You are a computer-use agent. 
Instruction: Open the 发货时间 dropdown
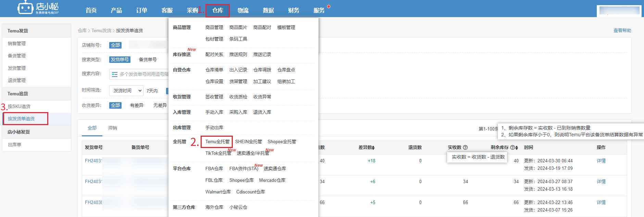click(x=126, y=91)
